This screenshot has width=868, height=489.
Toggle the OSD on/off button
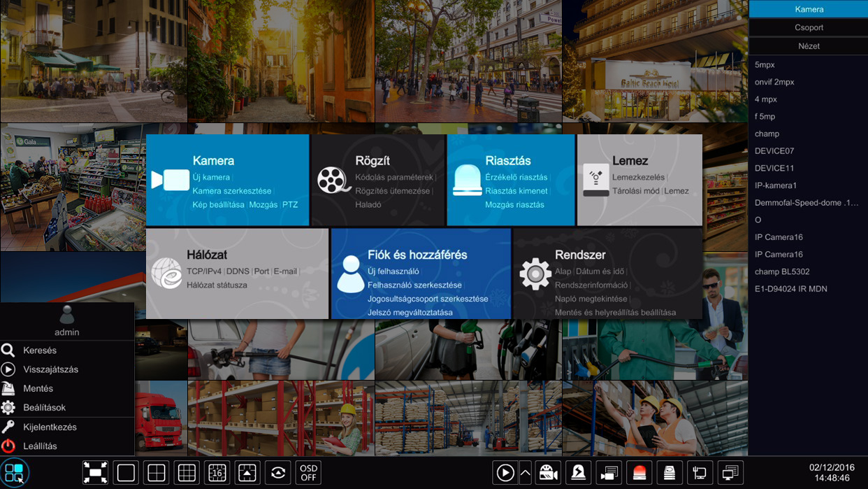click(308, 472)
